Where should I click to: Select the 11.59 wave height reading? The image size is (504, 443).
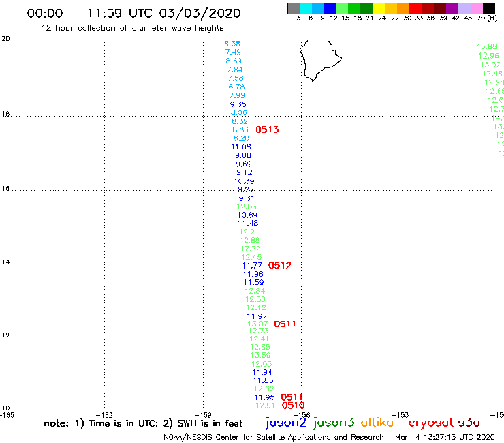pyautogui.click(x=253, y=282)
